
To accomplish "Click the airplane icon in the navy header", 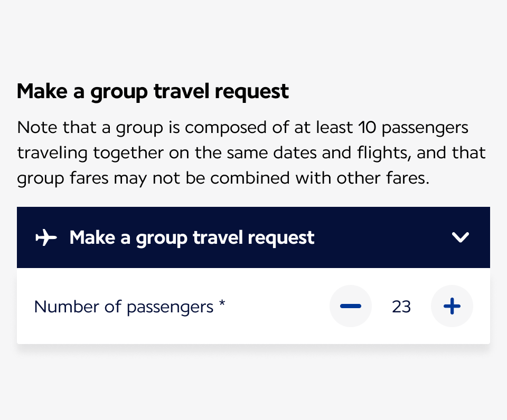I will click(x=46, y=238).
